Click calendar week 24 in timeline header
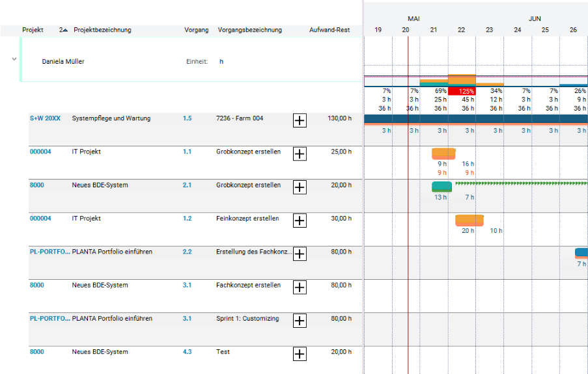 (x=517, y=30)
